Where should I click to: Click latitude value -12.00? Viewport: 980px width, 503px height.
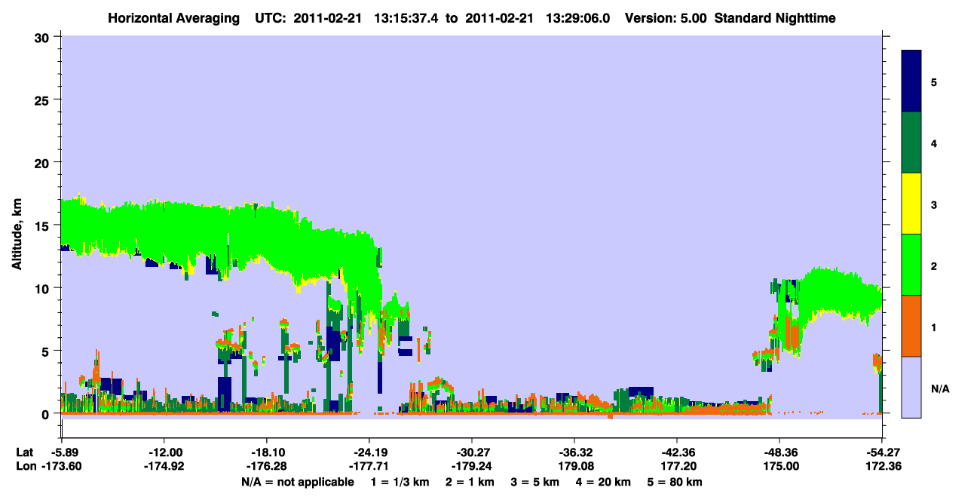[164, 452]
